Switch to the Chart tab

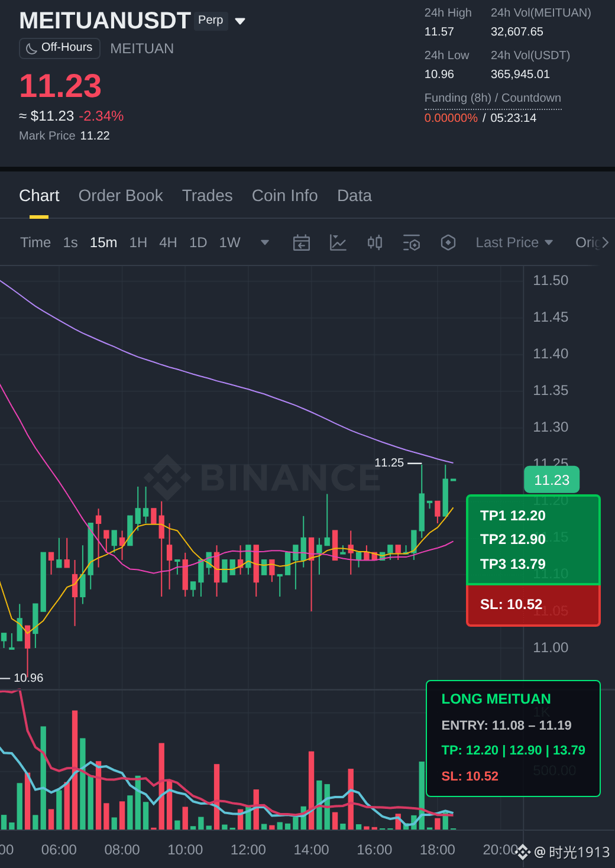coord(39,196)
